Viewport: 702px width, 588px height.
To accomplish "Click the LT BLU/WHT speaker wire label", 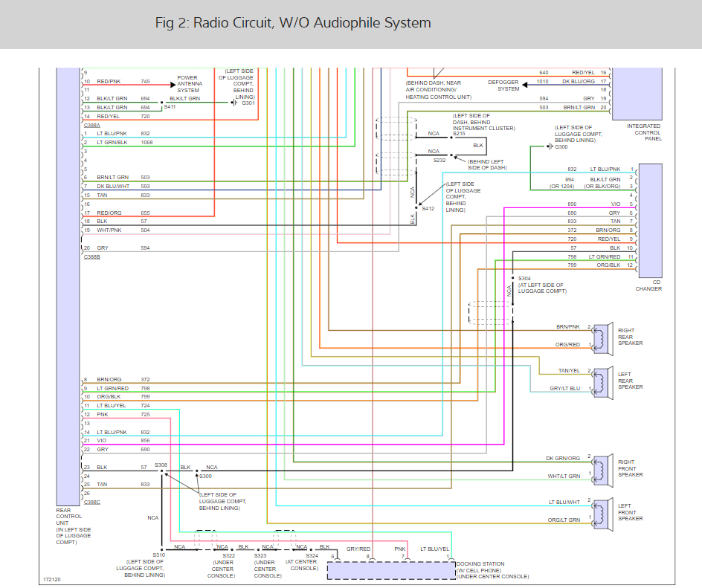I will [x=564, y=502].
